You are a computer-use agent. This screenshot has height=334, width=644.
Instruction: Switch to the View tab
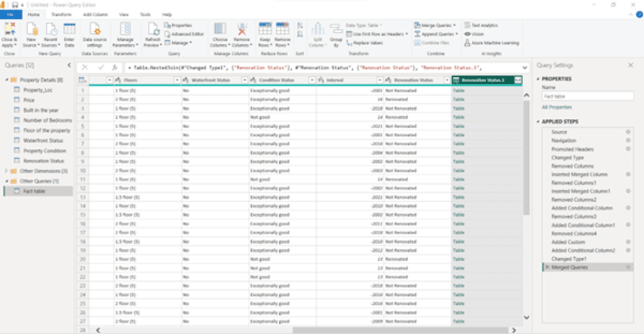(124, 14)
